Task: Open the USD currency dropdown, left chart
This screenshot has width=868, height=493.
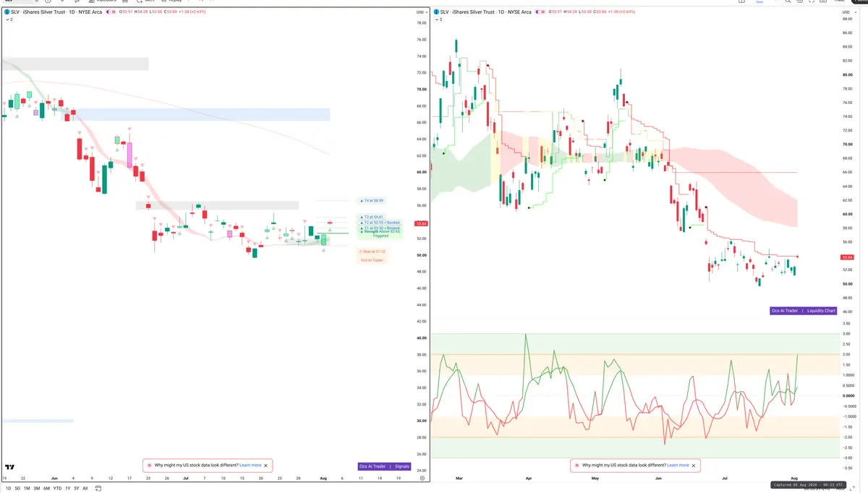Action: click(420, 12)
